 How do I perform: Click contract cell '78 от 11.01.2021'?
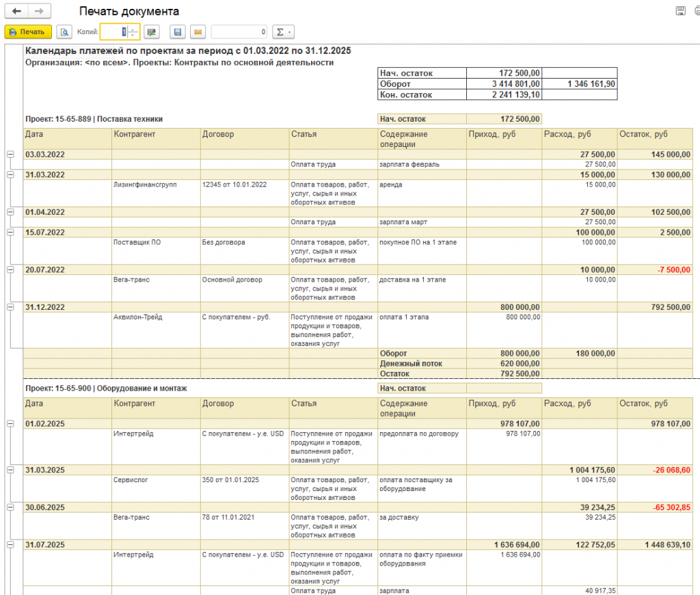pos(245,526)
